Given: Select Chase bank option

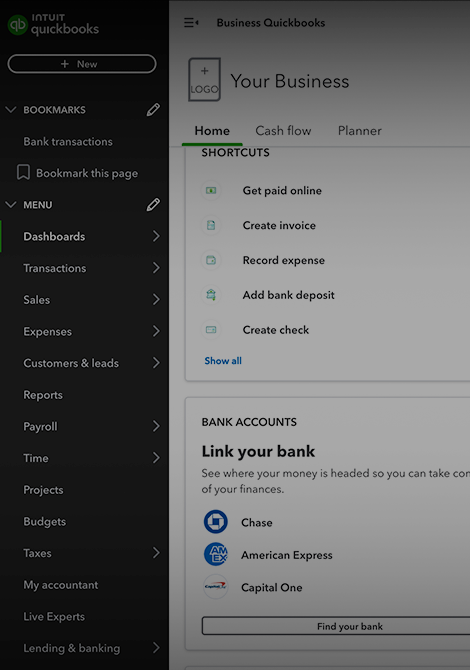Looking at the screenshot, I should (256, 522).
